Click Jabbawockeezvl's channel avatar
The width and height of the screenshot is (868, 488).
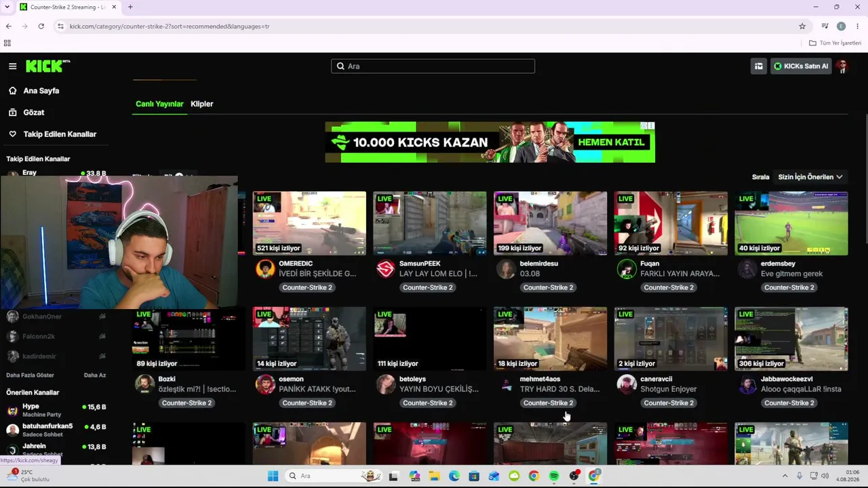(747, 384)
